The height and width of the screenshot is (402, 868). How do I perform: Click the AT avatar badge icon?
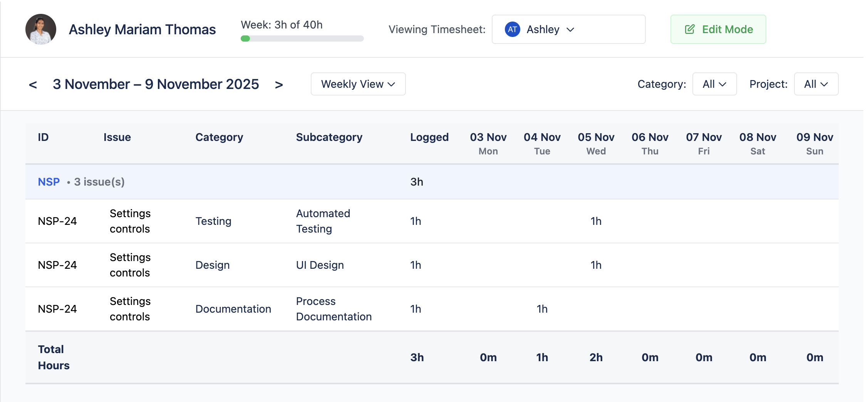click(512, 29)
